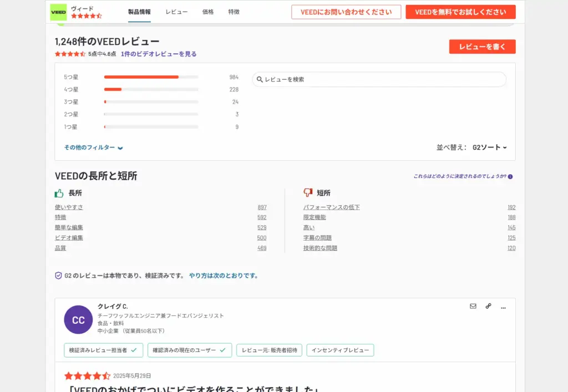Focus the レビューを検索 search field

click(379, 79)
